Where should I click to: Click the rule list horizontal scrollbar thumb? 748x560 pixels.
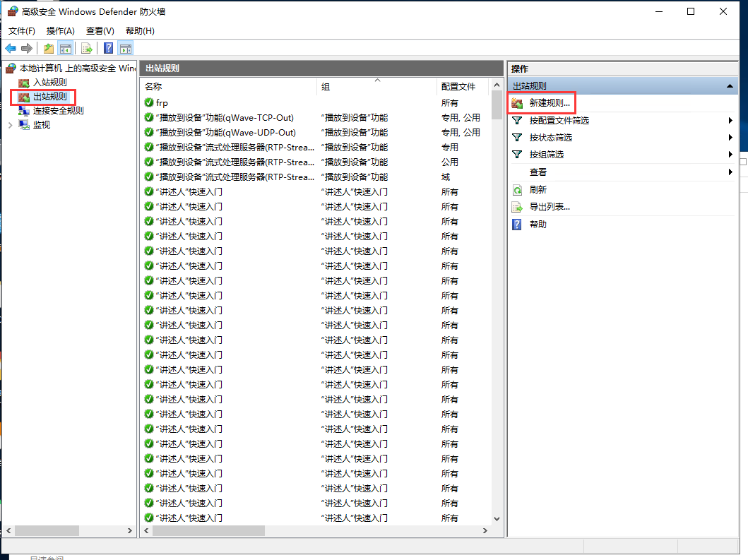click(x=208, y=531)
